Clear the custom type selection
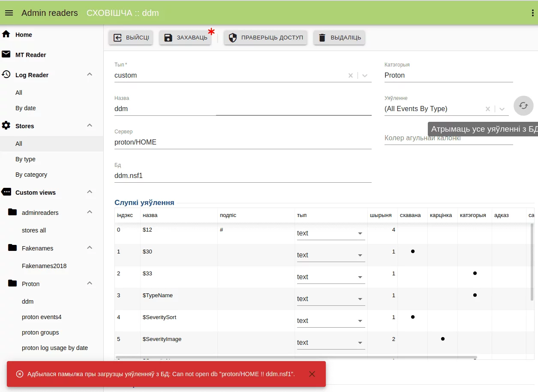Screen dimensions: 538x392 click(x=351, y=75)
